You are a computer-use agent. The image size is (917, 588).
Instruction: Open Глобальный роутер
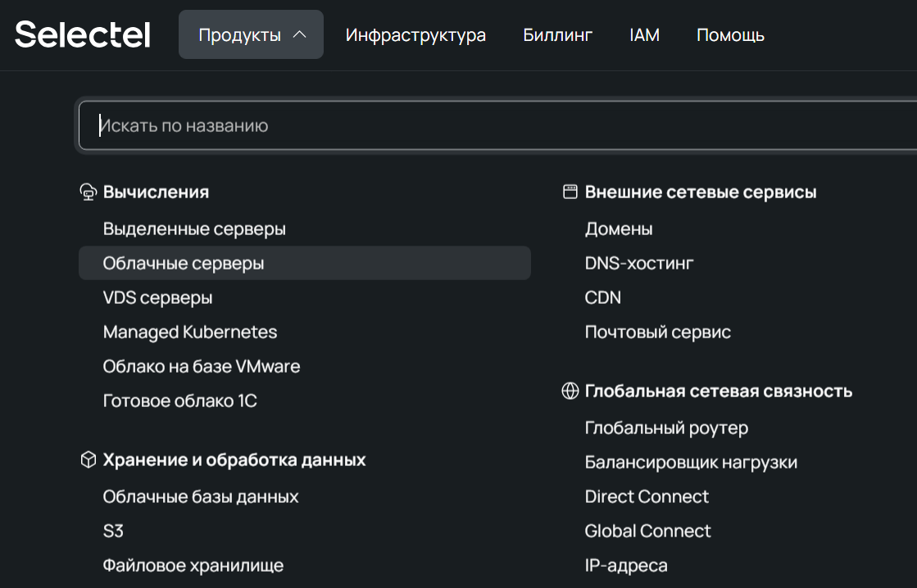[x=667, y=427]
